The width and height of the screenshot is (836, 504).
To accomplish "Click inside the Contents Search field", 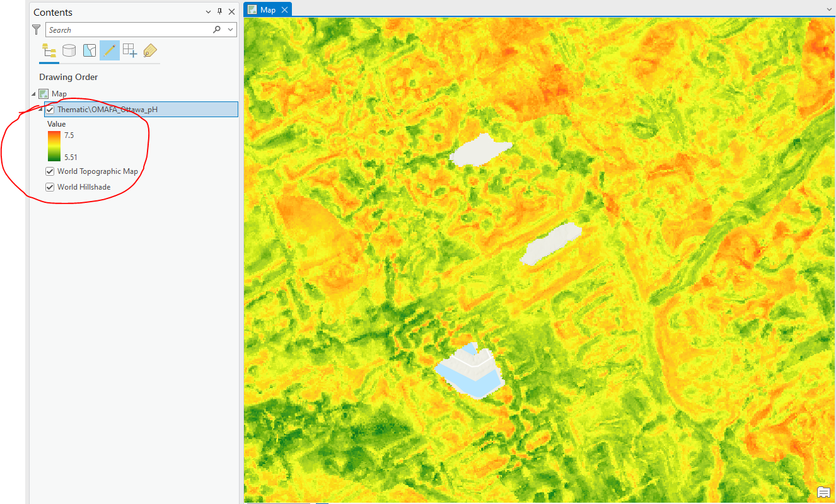I will pos(126,29).
